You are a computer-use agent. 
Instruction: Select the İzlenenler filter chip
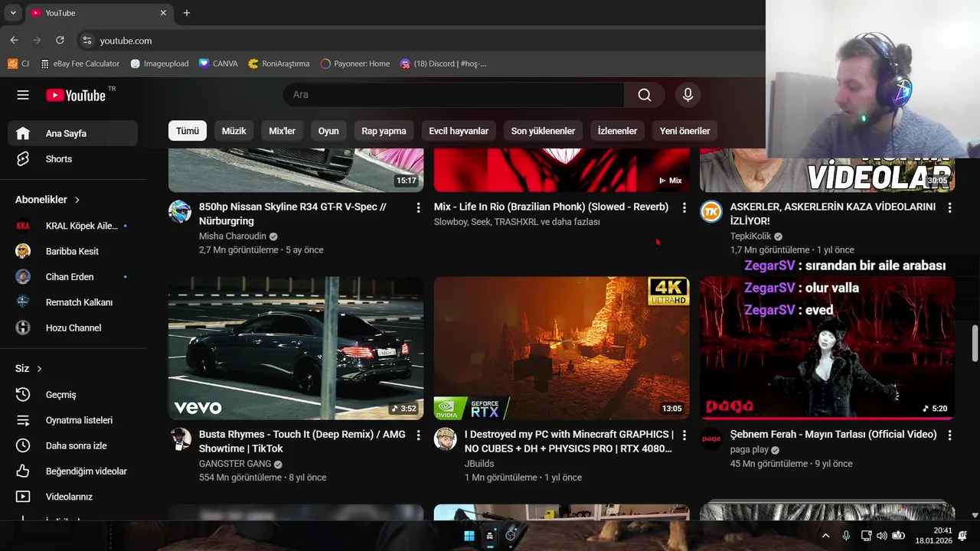pos(617,131)
